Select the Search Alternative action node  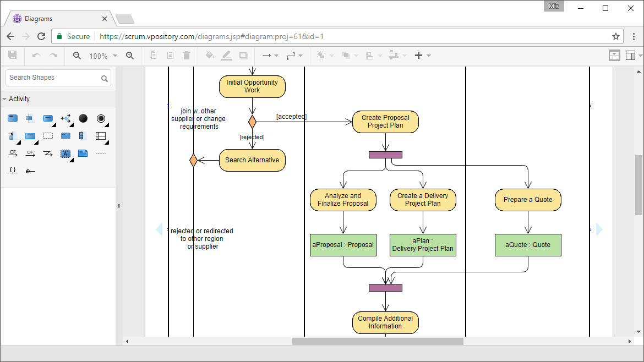click(x=252, y=160)
